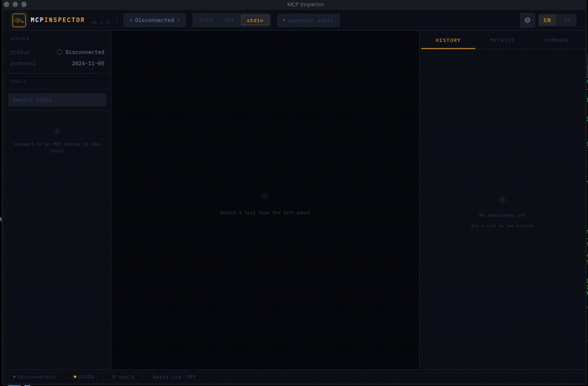Open the History tab

tap(448, 40)
